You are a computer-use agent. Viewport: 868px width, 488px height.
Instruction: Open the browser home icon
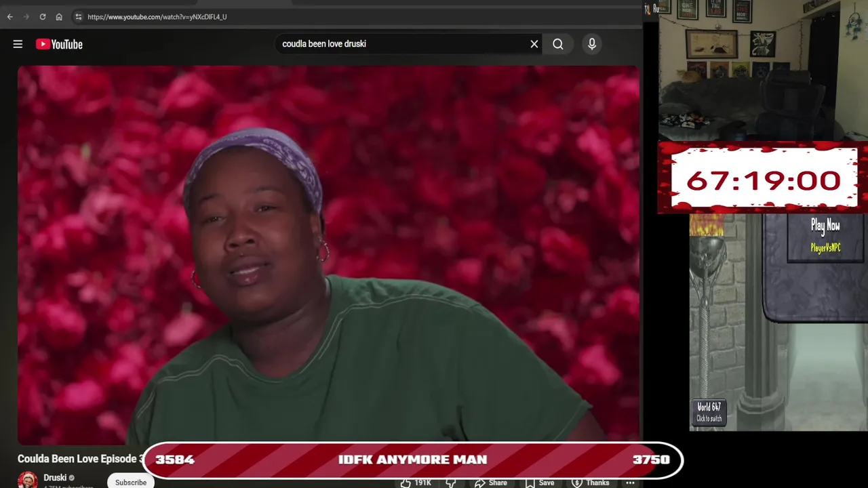[59, 17]
